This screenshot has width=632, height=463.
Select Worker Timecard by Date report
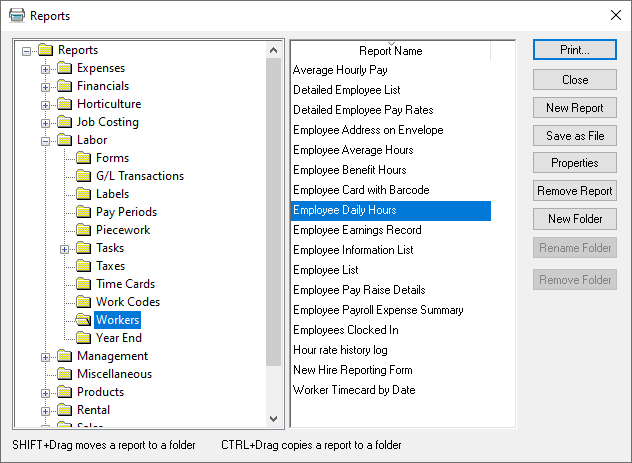coord(353,390)
